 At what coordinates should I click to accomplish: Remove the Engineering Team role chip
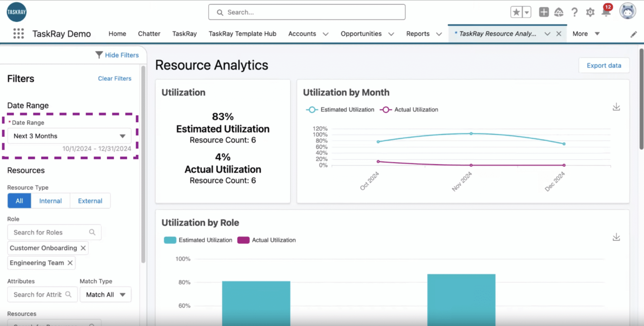click(x=70, y=263)
